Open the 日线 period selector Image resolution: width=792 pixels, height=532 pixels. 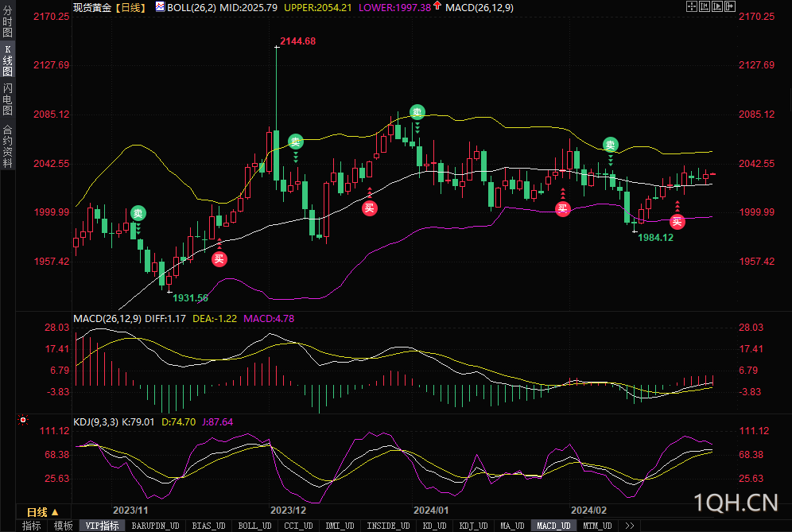[x=43, y=512]
